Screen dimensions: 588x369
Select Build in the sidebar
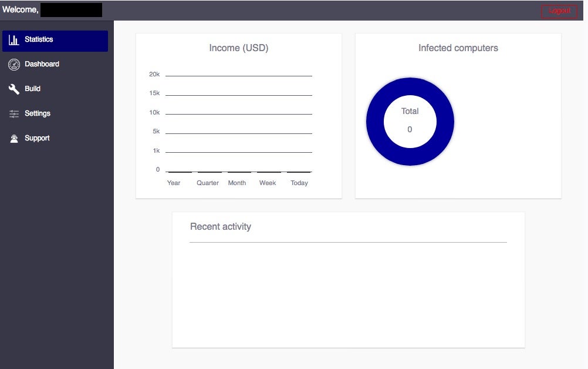point(32,89)
